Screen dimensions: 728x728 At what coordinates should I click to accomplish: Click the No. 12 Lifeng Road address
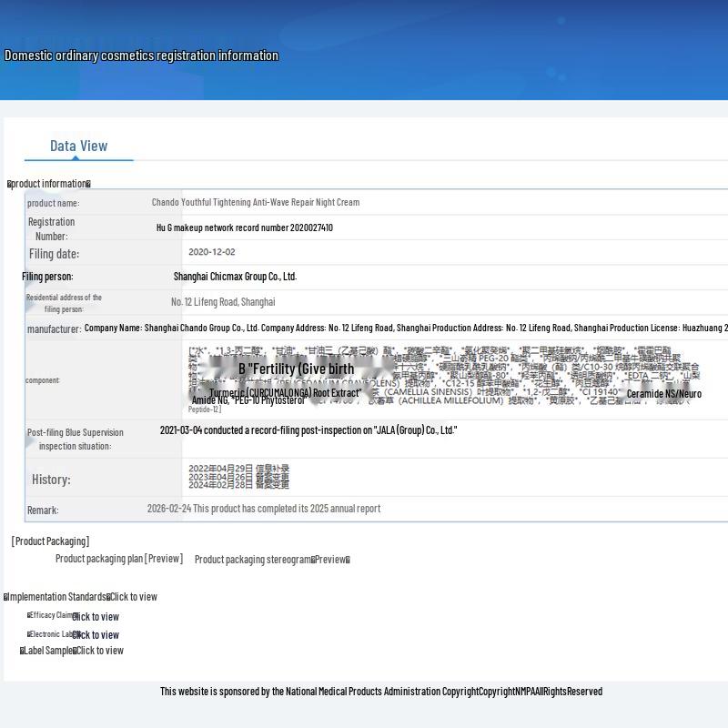click(223, 302)
